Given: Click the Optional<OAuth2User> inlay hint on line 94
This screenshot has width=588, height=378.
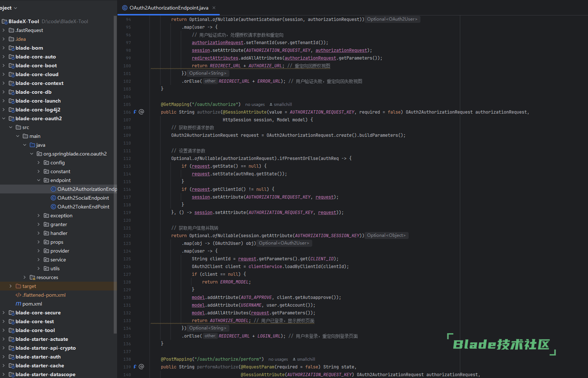Looking at the screenshot, I should [392, 19].
